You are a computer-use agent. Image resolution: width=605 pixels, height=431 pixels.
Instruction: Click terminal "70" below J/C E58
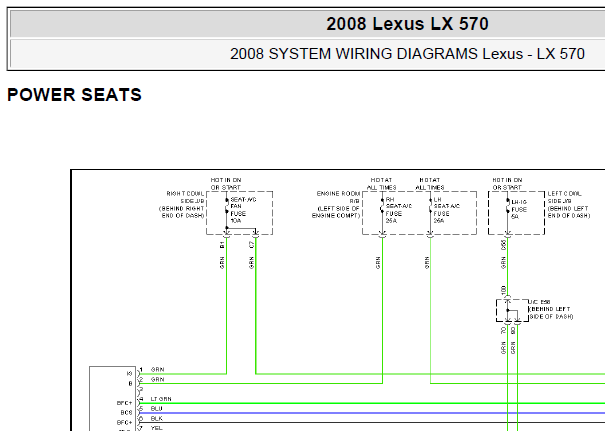pos(503,331)
